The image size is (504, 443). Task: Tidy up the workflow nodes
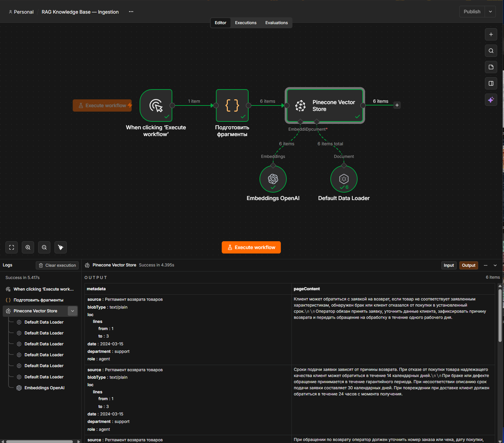coord(61,247)
